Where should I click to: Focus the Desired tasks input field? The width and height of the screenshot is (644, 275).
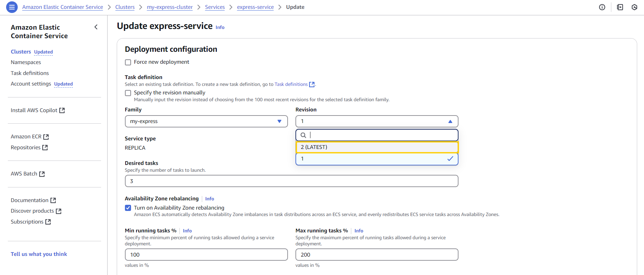coord(291,181)
